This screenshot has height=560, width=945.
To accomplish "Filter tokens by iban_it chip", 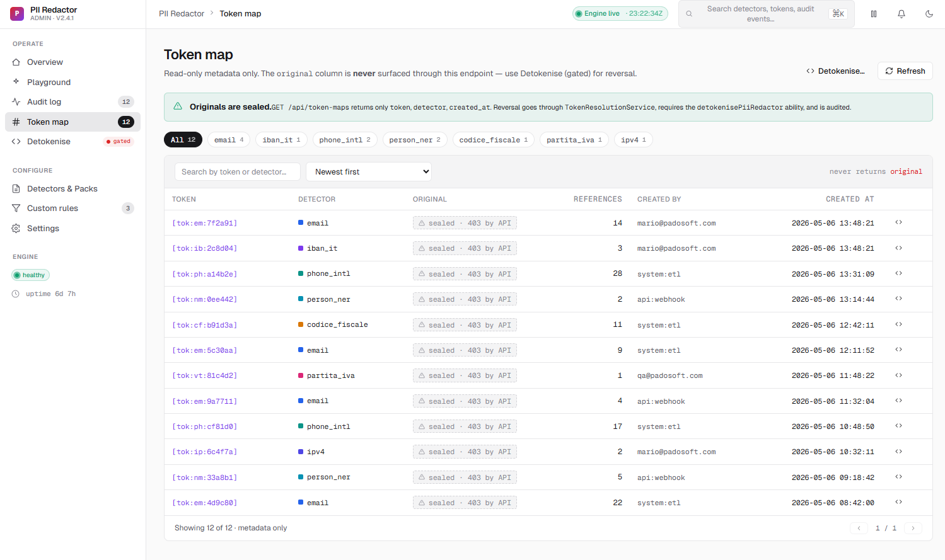I will point(281,140).
